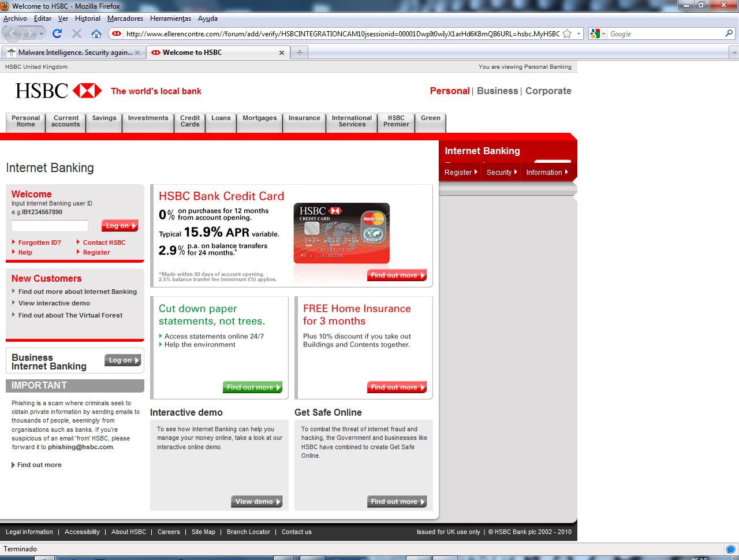Go to the home page icon

(x=96, y=33)
